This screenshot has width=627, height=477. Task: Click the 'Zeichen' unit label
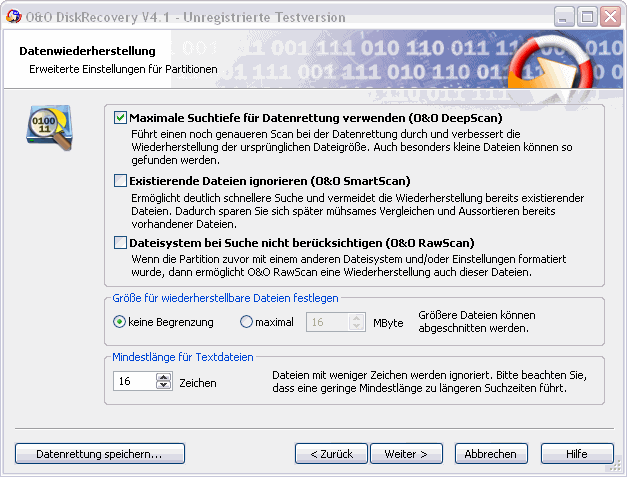[198, 383]
